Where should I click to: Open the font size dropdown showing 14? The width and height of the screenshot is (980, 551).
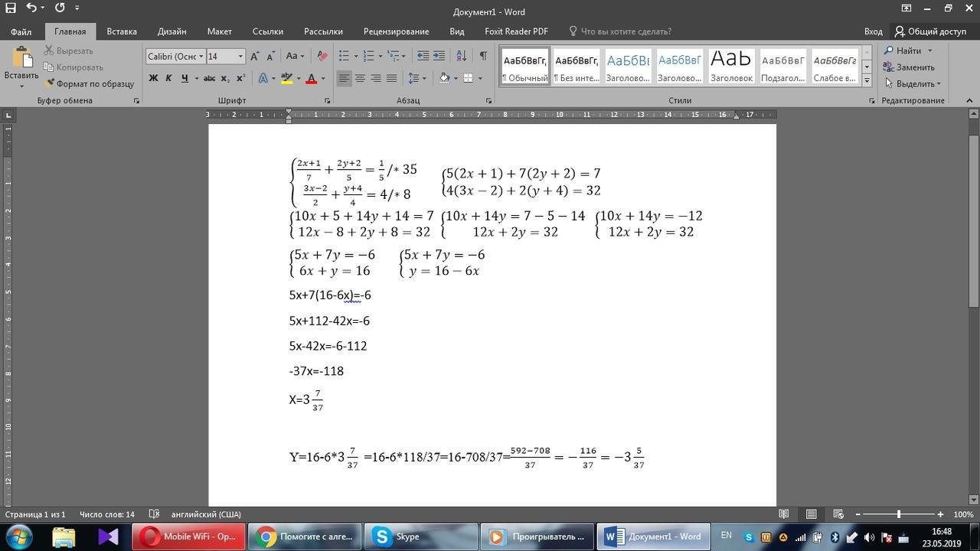[x=240, y=57]
